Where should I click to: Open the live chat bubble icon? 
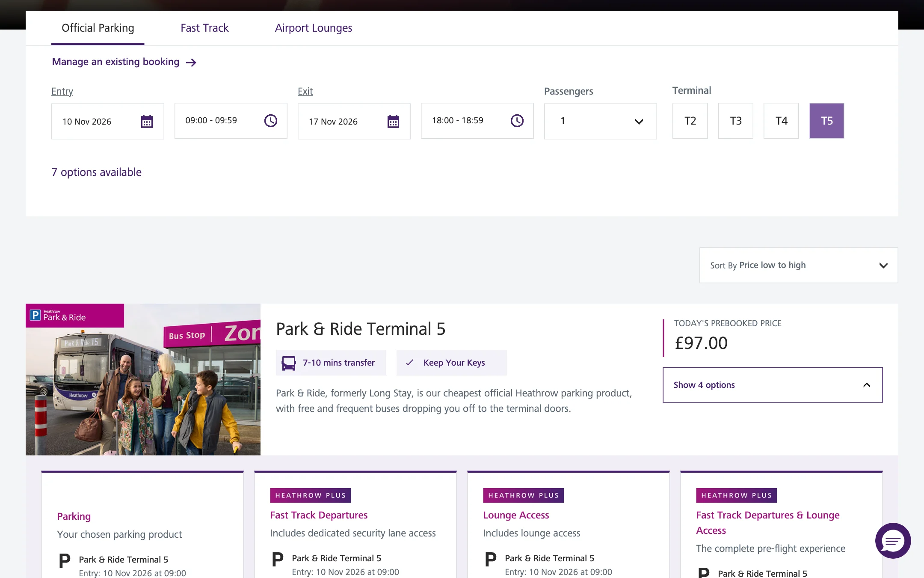pos(893,541)
